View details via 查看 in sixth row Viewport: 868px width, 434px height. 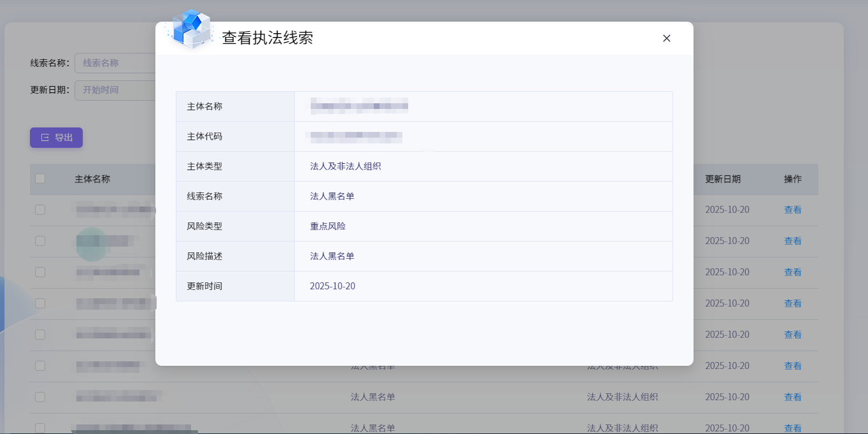coord(792,366)
